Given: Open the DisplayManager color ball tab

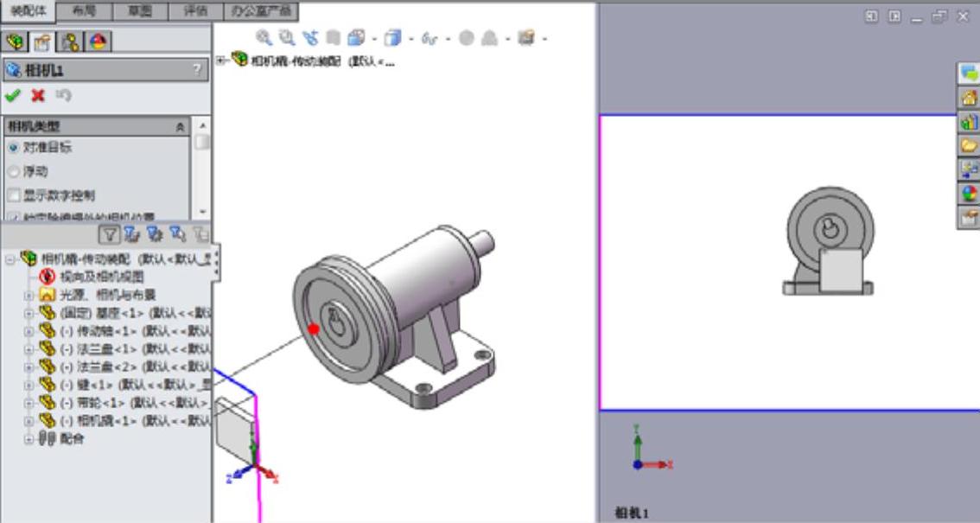Looking at the screenshot, I should pos(99,41).
